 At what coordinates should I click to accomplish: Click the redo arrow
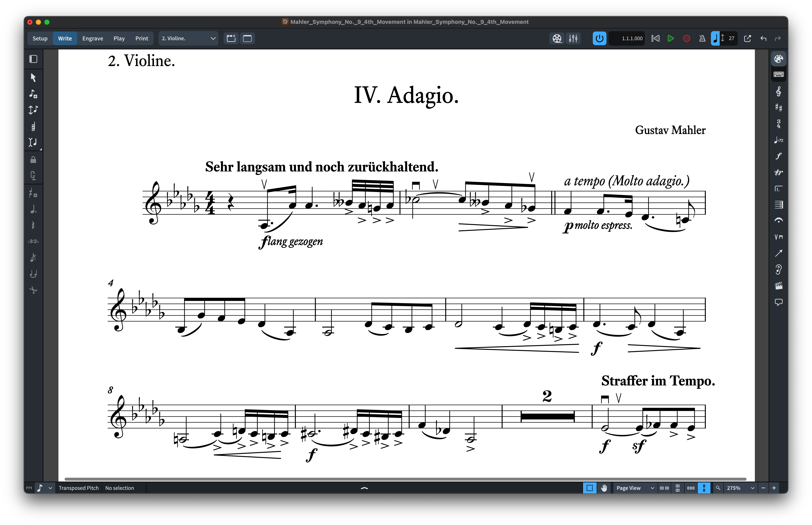tap(777, 39)
